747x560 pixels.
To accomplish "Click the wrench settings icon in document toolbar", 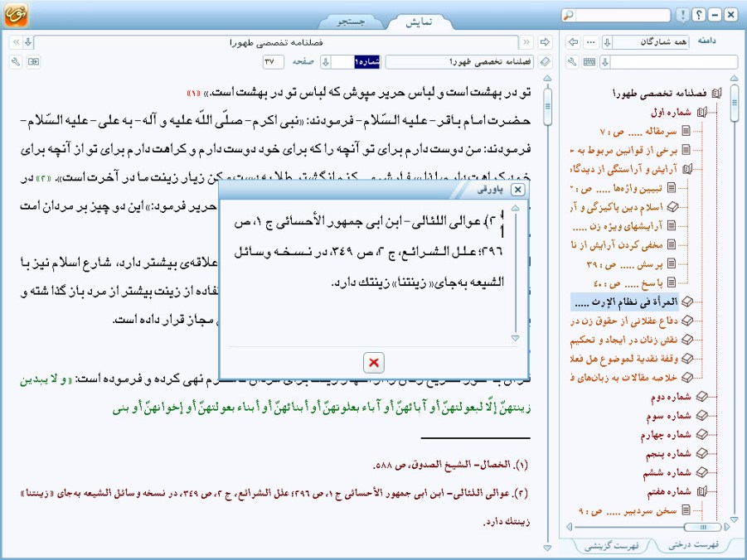I will [x=16, y=62].
